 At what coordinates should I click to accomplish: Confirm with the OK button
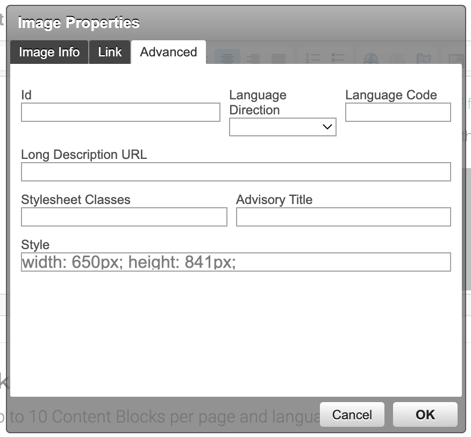pos(425,415)
